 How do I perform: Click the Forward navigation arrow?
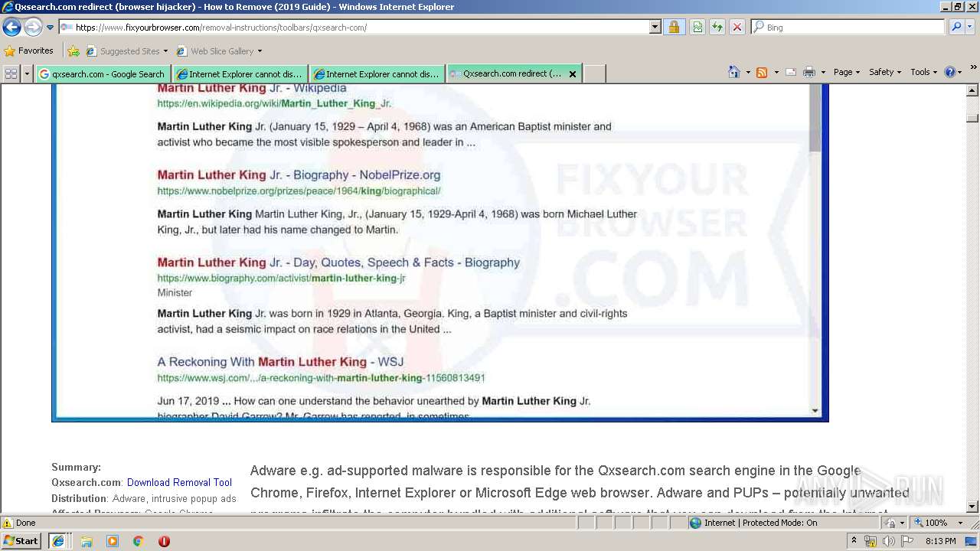pyautogui.click(x=33, y=28)
